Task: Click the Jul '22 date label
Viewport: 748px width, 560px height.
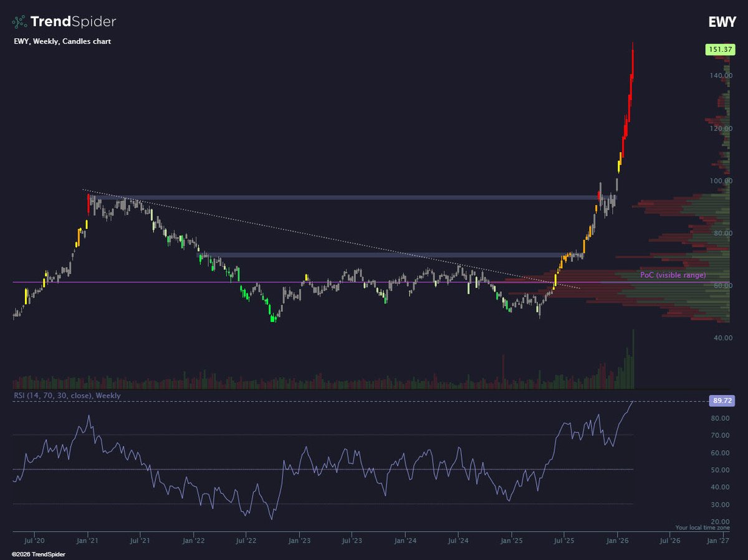Action: [x=246, y=542]
